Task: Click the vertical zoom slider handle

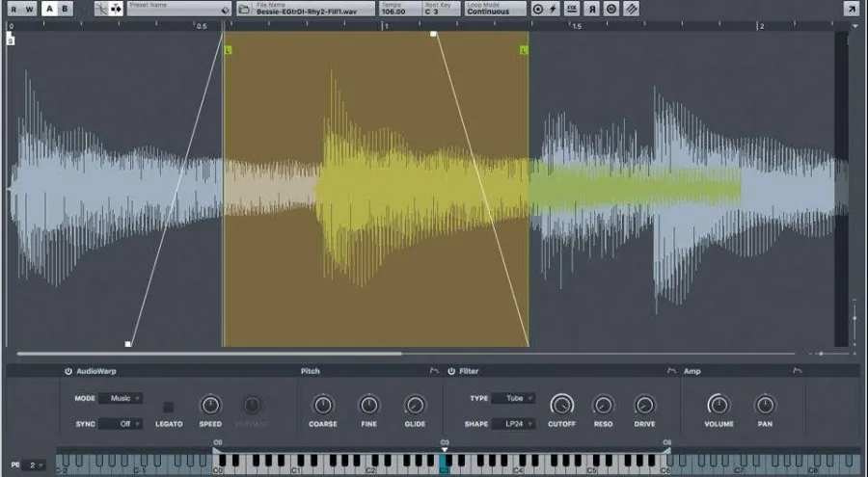Action: coord(854,318)
